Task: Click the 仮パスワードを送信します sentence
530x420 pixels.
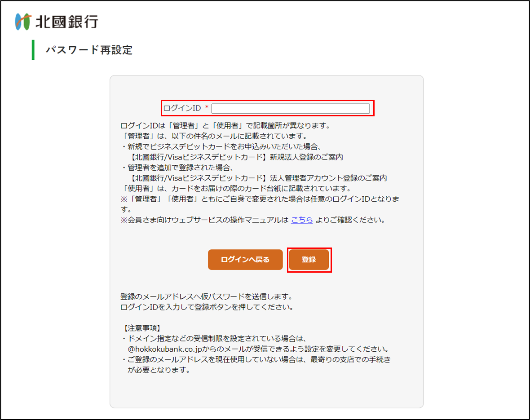Action: [x=207, y=297]
